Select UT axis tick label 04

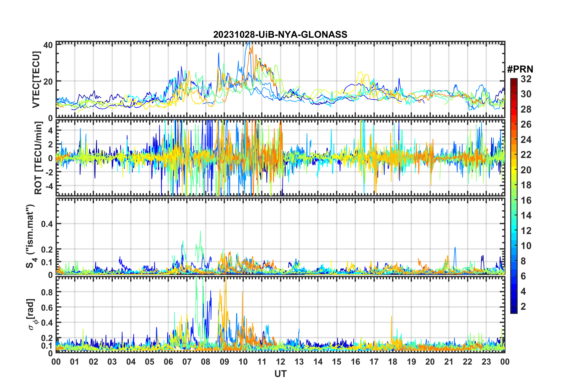click(131, 362)
